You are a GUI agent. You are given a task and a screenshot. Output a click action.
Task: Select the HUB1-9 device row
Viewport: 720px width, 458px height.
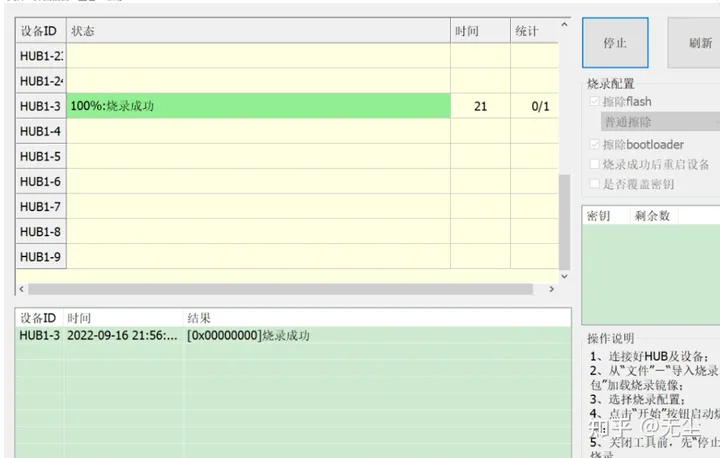coord(258,257)
